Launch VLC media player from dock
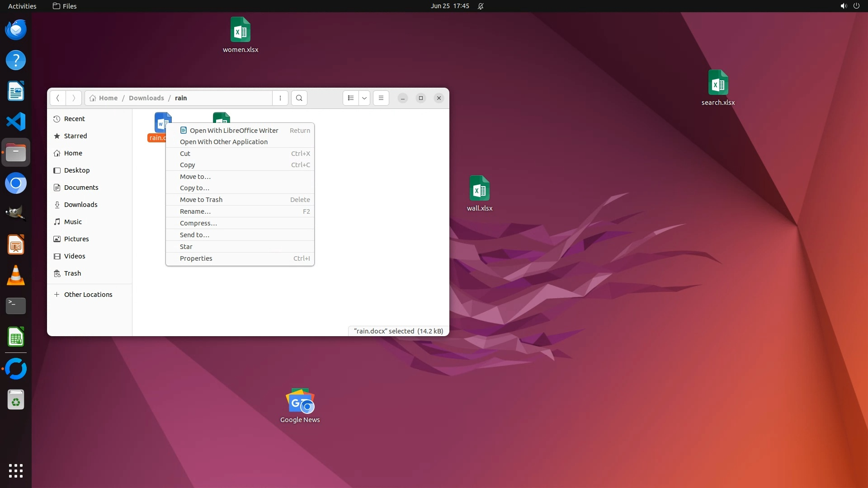This screenshot has width=868, height=488. coord(16,275)
